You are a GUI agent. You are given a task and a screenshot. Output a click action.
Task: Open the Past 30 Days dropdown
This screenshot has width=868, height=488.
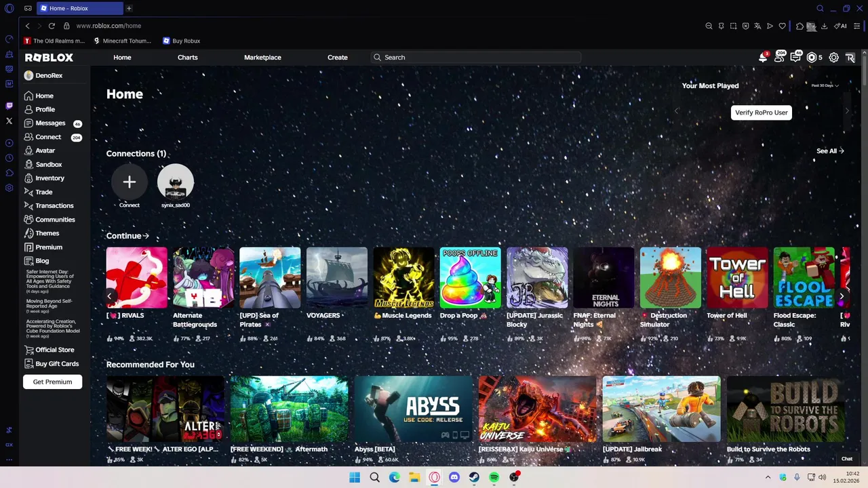[825, 85]
